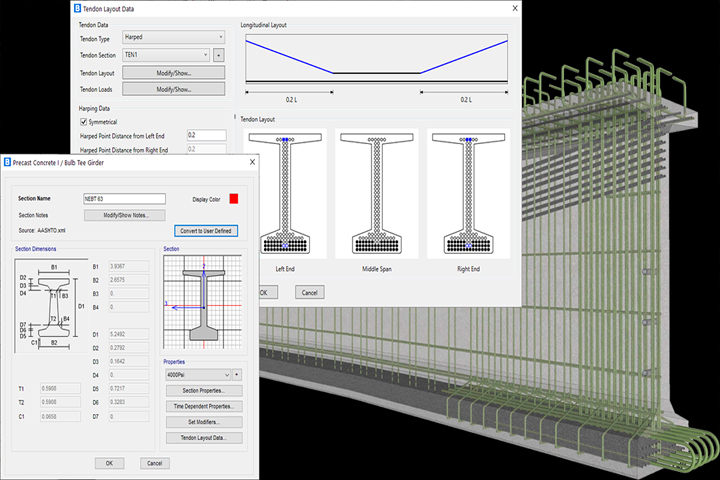
Task: Click the D6 dimension field 0.3283
Action: (129, 402)
